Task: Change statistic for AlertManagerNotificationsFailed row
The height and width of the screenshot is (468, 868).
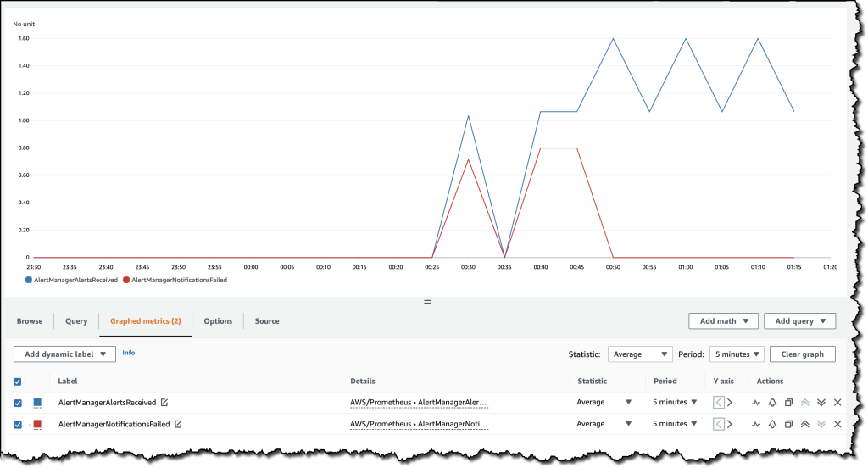Action: [x=604, y=424]
